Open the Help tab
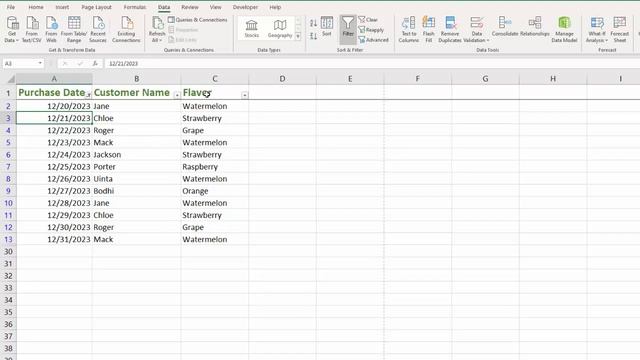Viewport: 640px width, 360px height. click(x=275, y=7)
